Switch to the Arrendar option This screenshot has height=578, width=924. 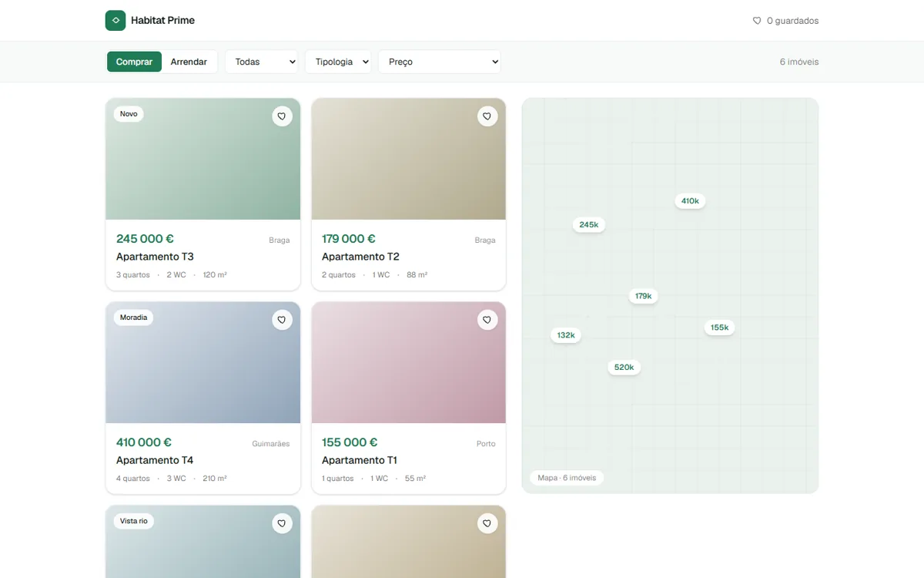189,62
